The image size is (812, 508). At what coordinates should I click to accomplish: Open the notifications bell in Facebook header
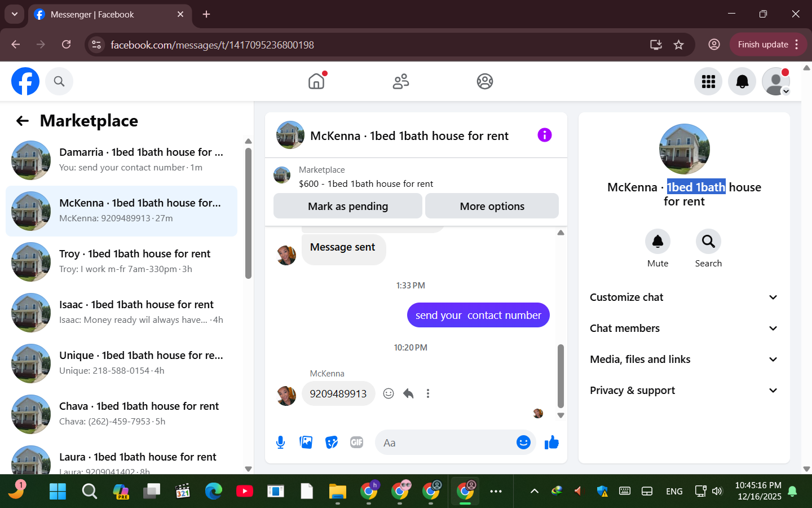click(742, 81)
